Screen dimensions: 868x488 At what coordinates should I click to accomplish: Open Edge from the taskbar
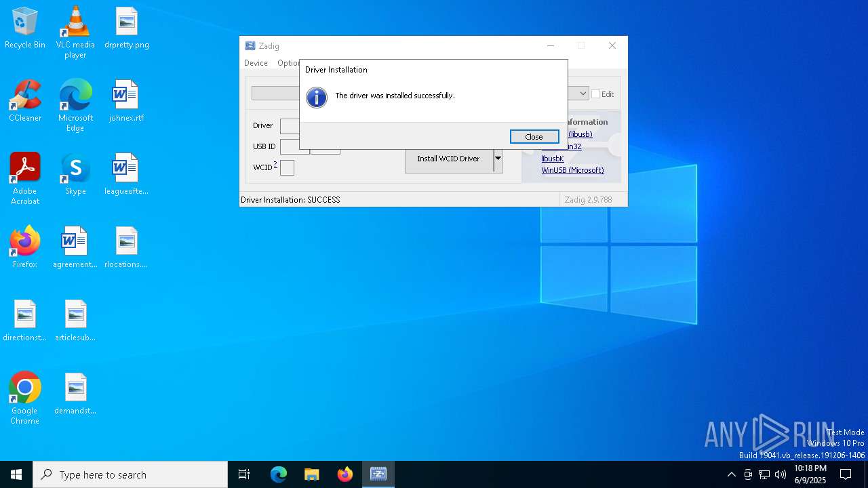pos(279,474)
